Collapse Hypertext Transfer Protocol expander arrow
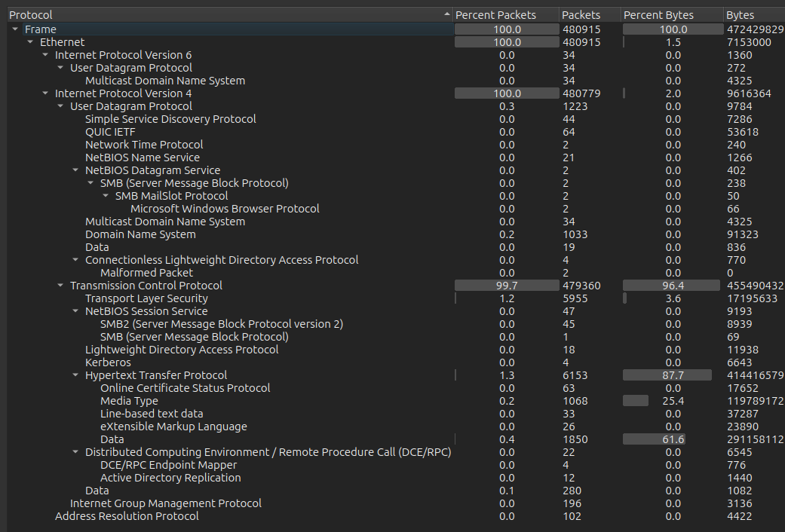This screenshot has width=785, height=532. point(75,375)
